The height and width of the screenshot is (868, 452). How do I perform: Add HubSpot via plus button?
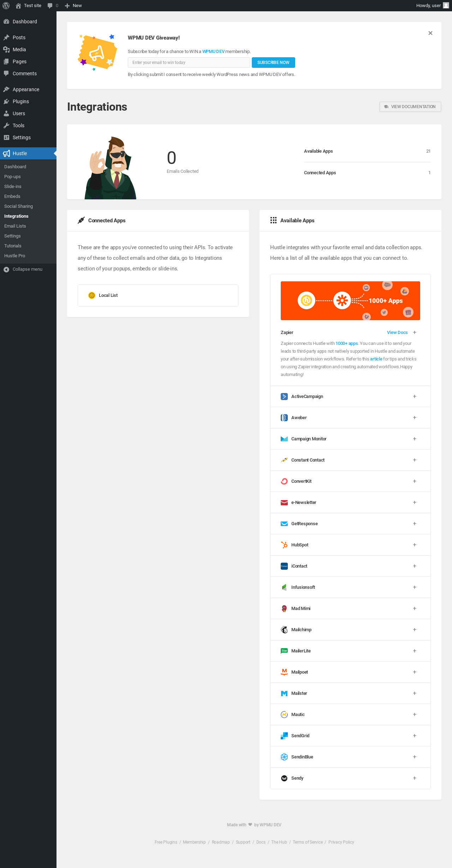pyautogui.click(x=415, y=545)
